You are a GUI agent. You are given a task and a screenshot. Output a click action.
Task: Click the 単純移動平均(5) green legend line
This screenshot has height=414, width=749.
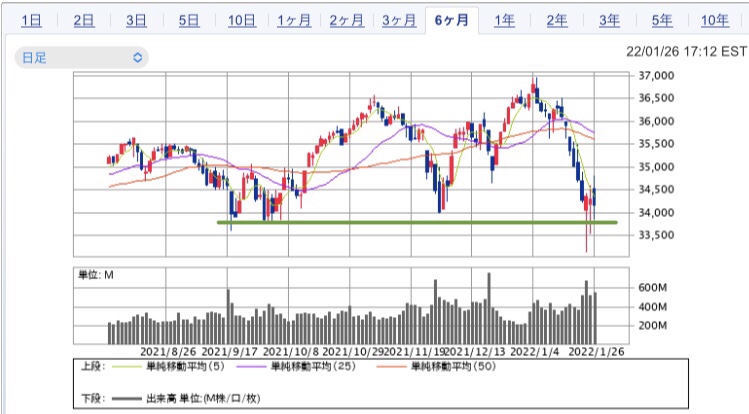126,367
